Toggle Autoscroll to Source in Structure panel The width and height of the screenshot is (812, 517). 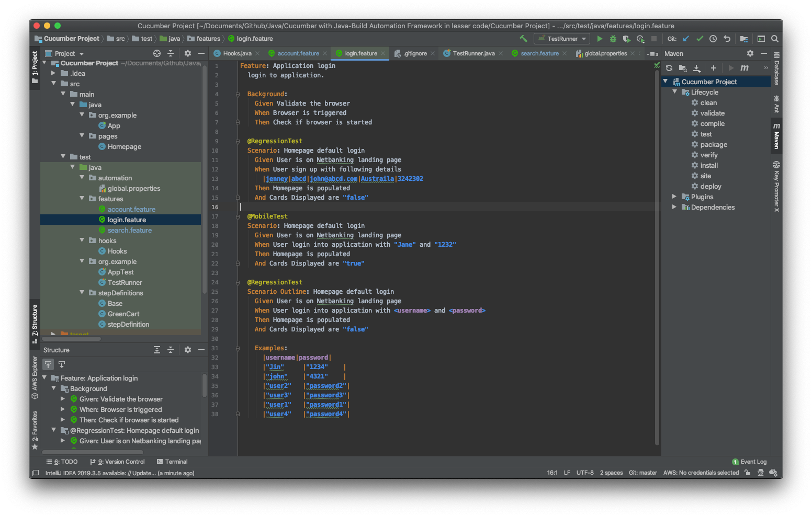pyautogui.click(x=48, y=364)
